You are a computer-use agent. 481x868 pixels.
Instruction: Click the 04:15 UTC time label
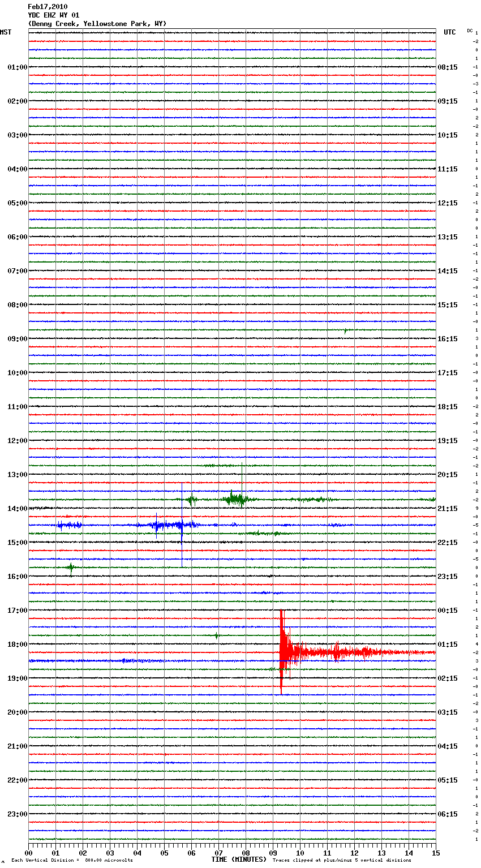[x=448, y=746]
